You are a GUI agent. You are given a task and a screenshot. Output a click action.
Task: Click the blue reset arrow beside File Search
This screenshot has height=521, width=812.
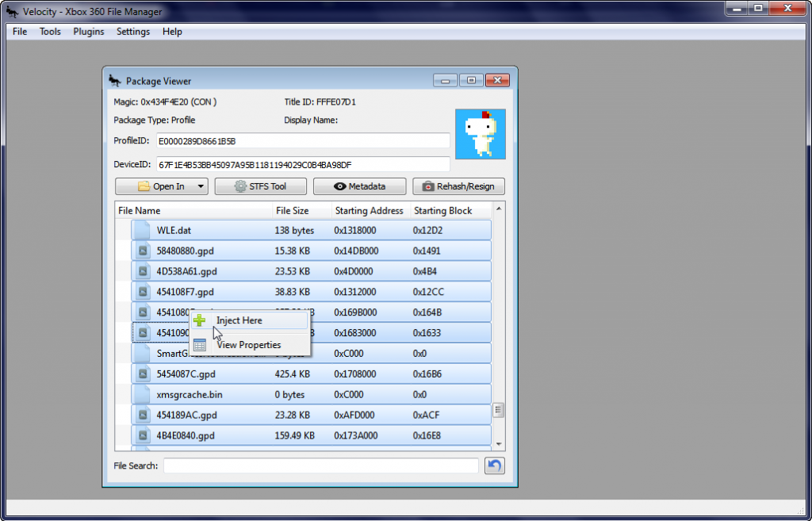494,465
